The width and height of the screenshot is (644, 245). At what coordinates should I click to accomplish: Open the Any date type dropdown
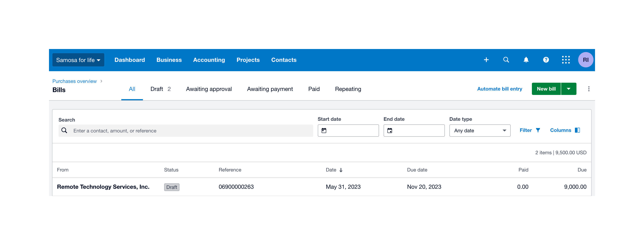479,130
